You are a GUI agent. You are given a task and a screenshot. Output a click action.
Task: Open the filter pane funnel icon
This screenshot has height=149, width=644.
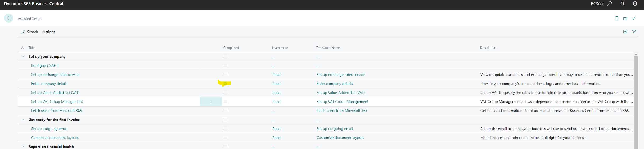click(x=634, y=32)
